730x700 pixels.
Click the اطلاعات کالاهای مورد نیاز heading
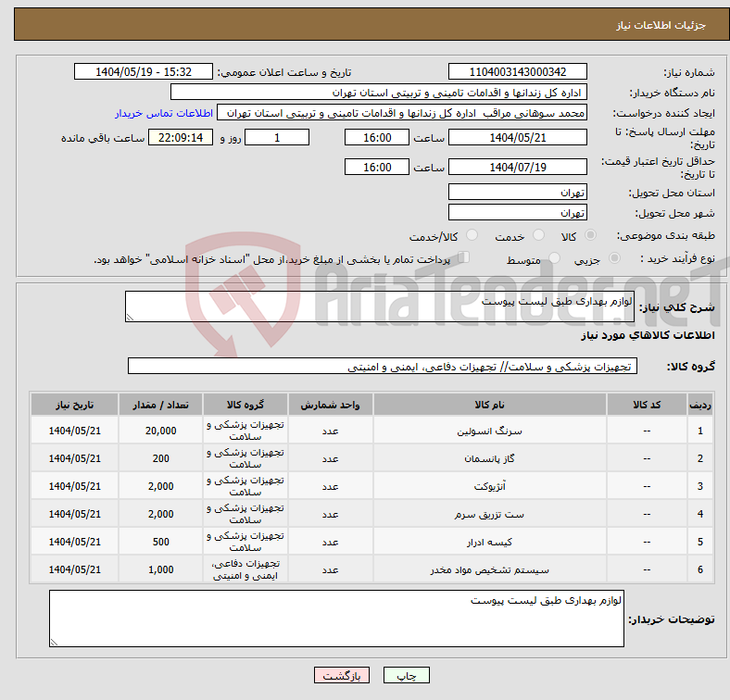pos(648,335)
